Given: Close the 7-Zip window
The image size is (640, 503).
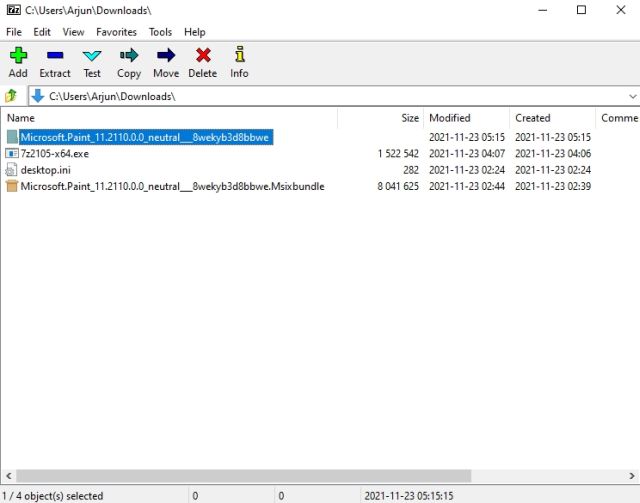Looking at the screenshot, I should [x=620, y=10].
